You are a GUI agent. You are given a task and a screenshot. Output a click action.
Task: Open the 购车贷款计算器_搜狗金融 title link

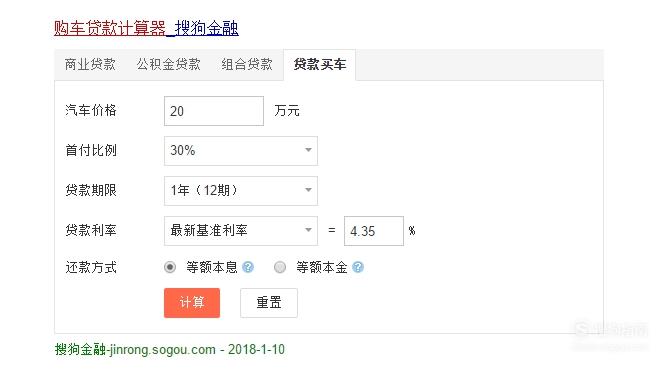tap(146, 28)
